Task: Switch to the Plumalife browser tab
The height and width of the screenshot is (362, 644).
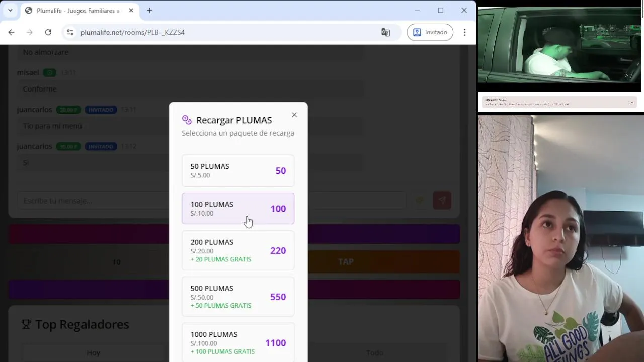Action: tap(80, 10)
